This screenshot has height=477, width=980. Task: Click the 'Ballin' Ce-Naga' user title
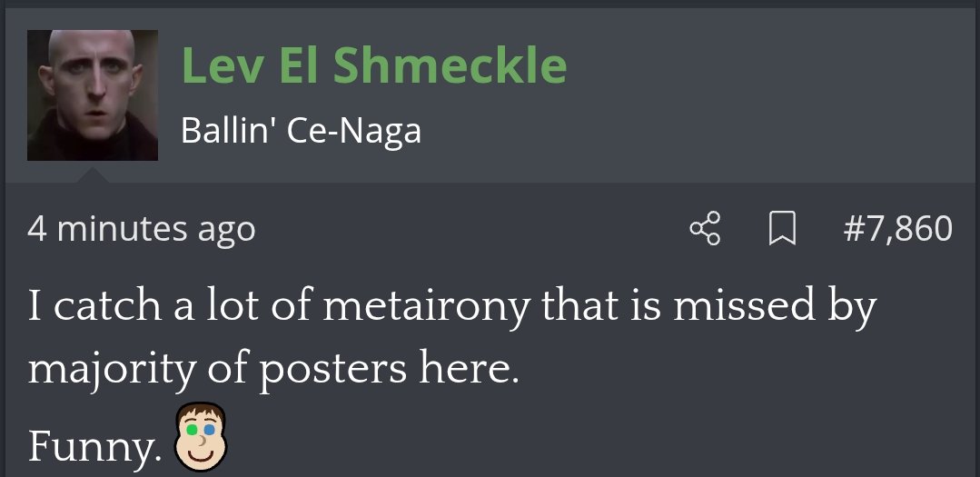[x=301, y=131]
